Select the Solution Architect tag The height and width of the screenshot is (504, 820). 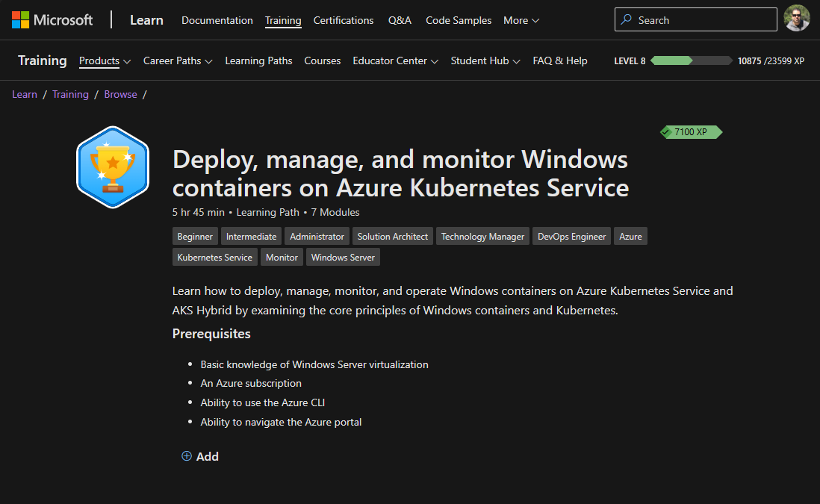[x=393, y=236]
